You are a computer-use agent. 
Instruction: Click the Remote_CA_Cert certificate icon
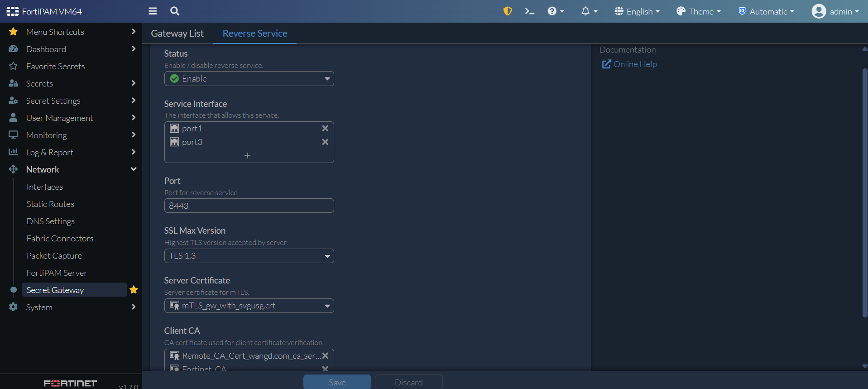[x=174, y=356]
